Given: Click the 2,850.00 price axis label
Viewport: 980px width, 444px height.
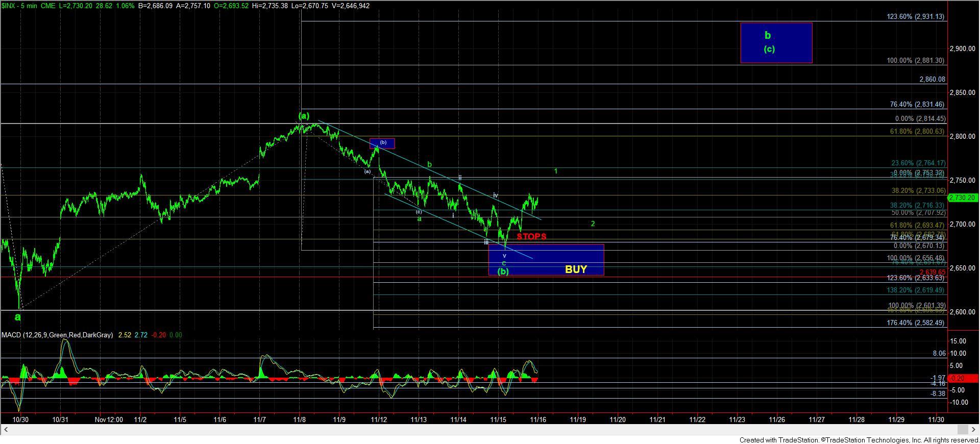Looking at the screenshot, I should click(963, 92).
